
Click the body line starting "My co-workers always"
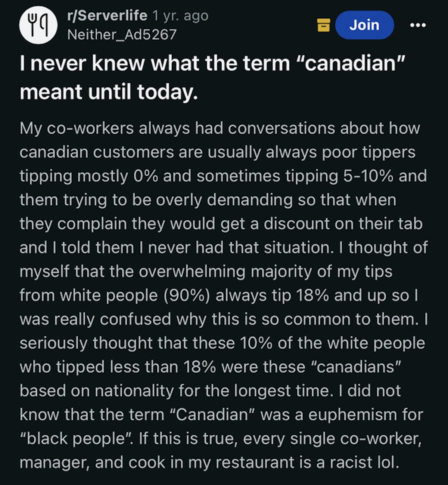click(x=220, y=128)
